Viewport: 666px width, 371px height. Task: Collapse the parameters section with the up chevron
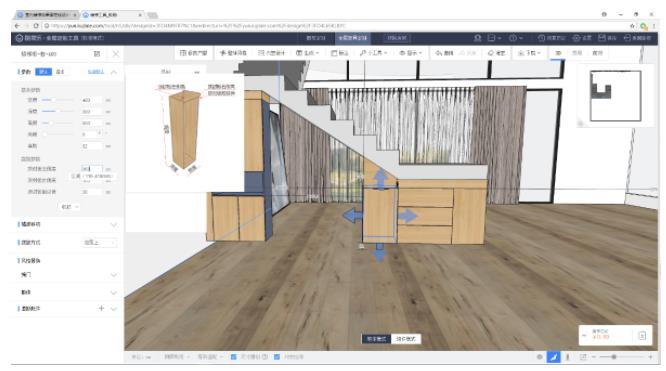[114, 72]
